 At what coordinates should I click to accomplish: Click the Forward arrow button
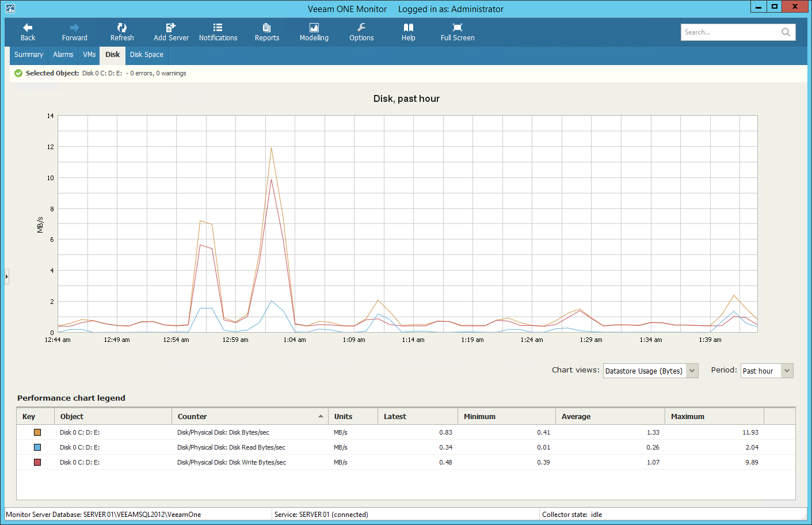click(75, 32)
